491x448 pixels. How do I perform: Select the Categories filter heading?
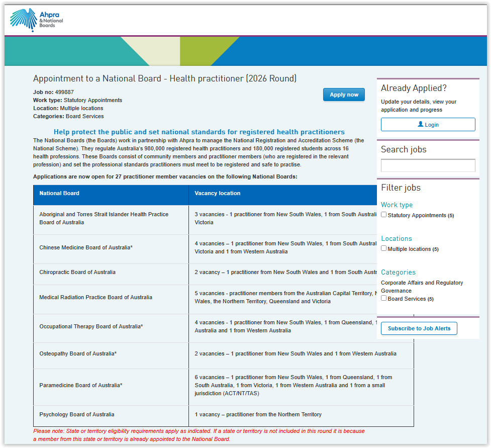398,272
